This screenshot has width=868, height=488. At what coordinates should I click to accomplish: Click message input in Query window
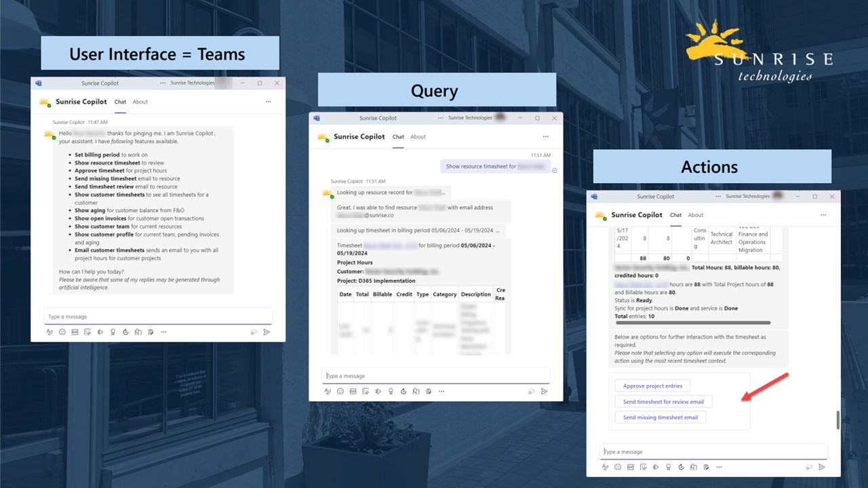436,375
